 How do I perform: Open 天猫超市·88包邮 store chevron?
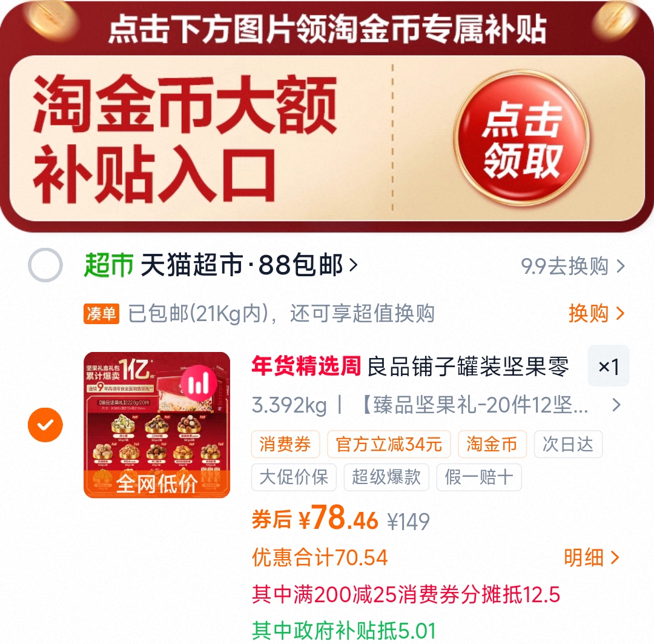point(353,265)
